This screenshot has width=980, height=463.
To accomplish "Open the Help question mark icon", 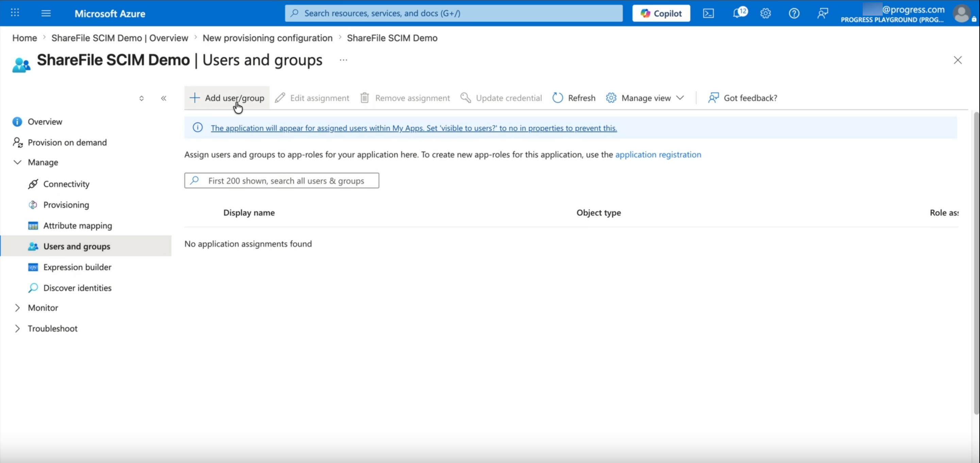I will 794,13.
